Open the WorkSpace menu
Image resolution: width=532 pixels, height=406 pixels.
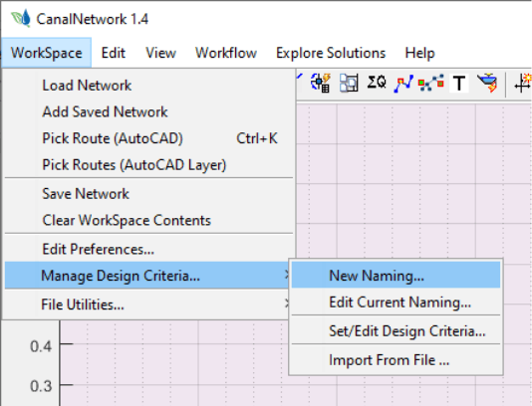[46, 53]
